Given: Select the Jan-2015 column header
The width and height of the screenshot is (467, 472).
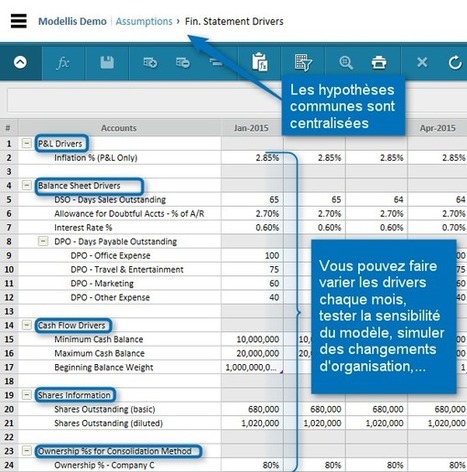Looking at the screenshot, I should [251, 128].
